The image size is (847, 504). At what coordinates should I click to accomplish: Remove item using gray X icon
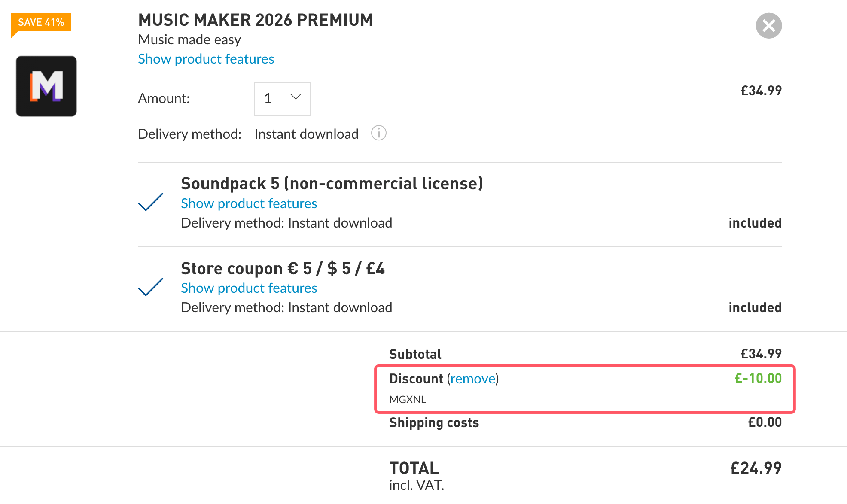[x=768, y=26]
